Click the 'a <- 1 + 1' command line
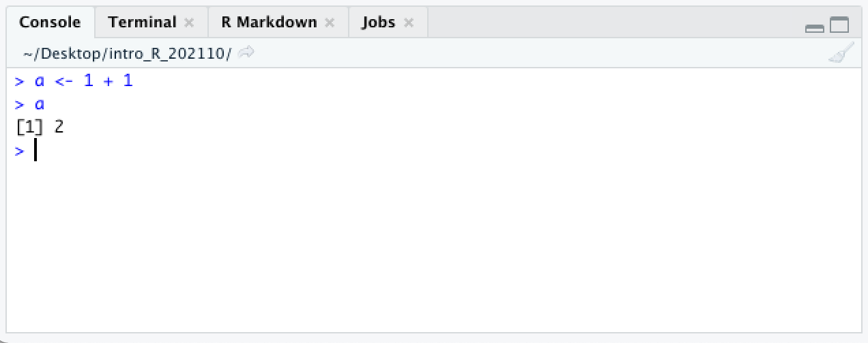868x343 pixels. pyautogui.click(x=83, y=81)
